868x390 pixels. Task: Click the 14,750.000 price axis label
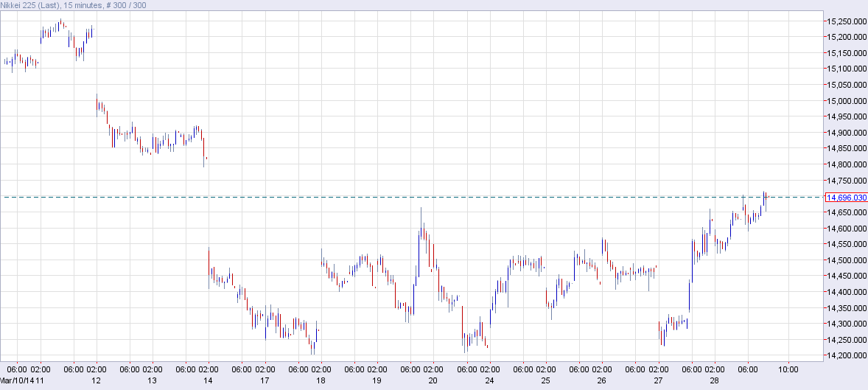[846, 181]
